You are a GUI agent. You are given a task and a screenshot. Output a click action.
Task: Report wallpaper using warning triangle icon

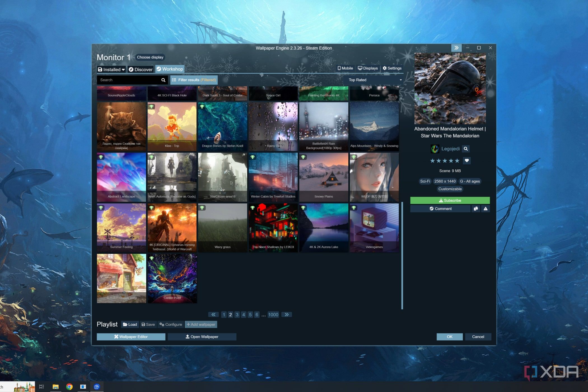pos(486,209)
